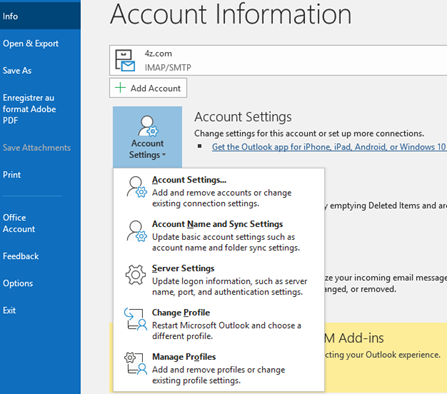Image resolution: width=447 pixels, height=394 pixels.
Task: Click the mailbox envelope account icon
Action: point(125,61)
